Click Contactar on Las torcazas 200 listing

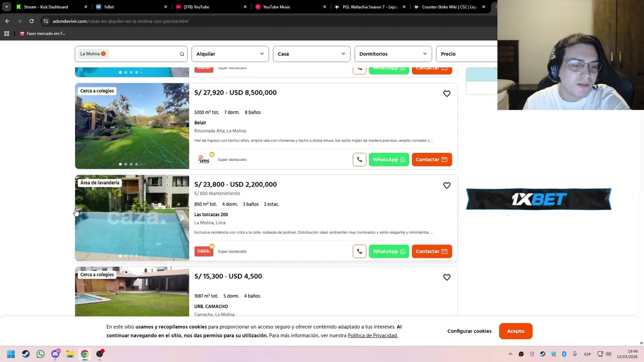[x=432, y=251]
